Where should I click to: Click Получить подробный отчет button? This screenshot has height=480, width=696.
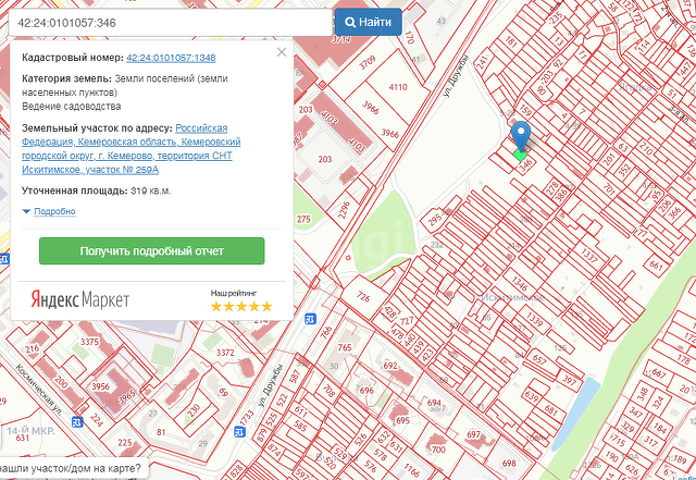tap(152, 251)
